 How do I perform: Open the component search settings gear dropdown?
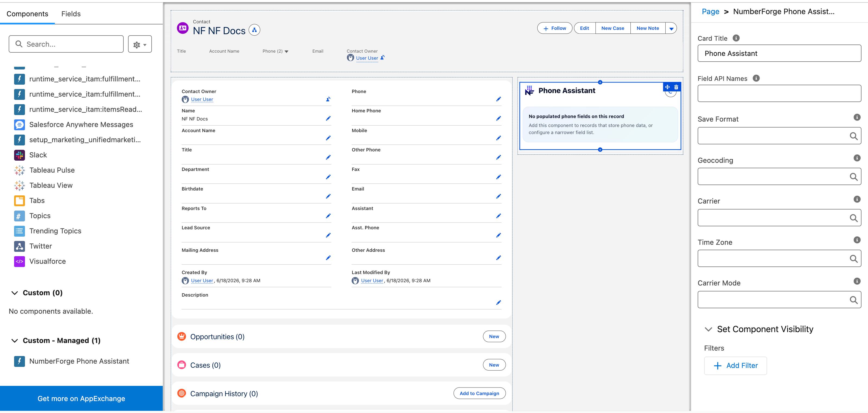point(140,44)
